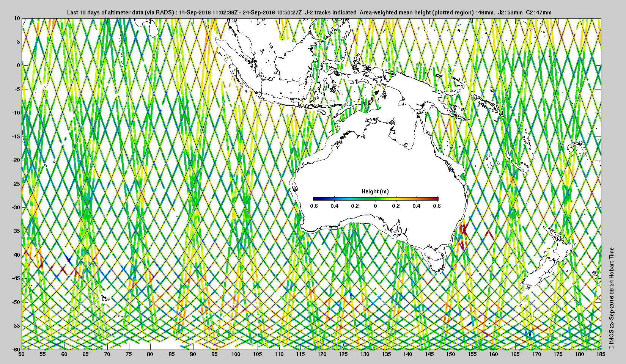This screenshot has height=364, width=626.
Task: Click the 'C2: 47mm' value
Action: (x=539, y=13)
